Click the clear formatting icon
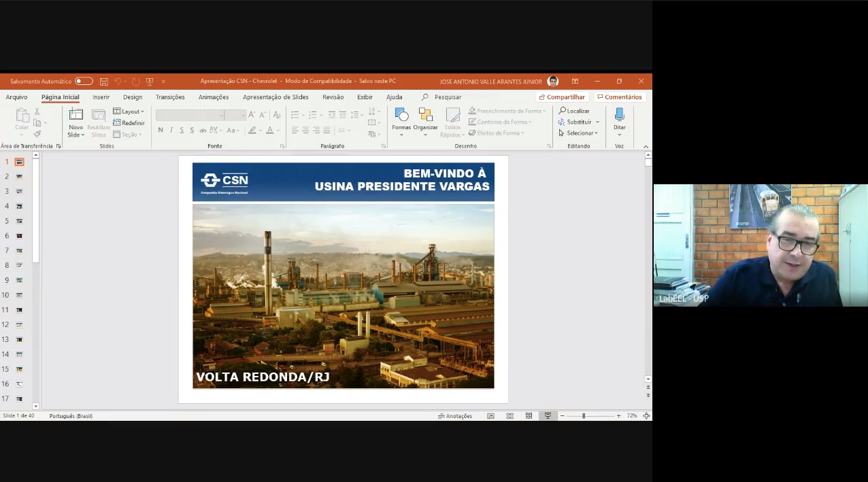The image size is (868, 482). [276, 115]
